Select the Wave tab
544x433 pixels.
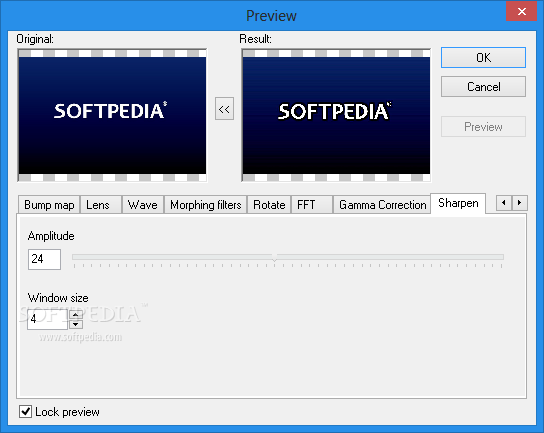coord(143,205)
